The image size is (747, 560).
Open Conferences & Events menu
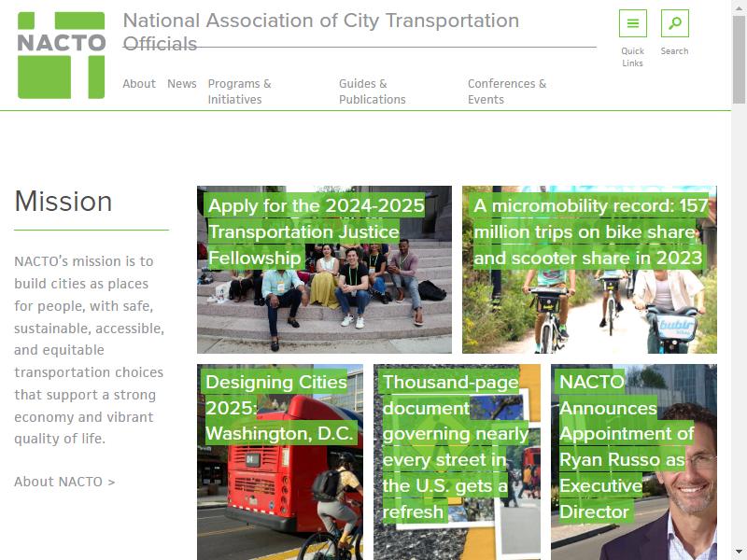coord(507,91)
